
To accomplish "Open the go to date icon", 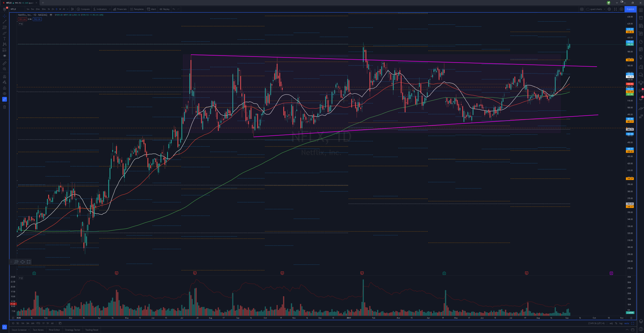I will 60,323.
